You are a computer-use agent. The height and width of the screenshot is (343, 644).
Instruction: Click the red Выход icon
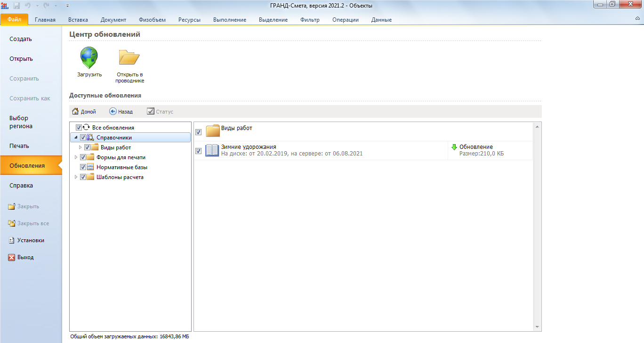pyautogui.click(x=12, y=258)
